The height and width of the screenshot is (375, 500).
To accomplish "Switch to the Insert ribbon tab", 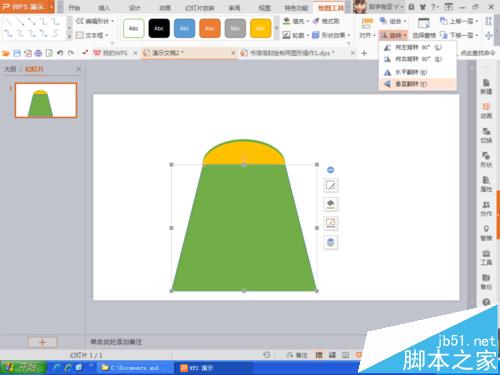I will 104,8.
